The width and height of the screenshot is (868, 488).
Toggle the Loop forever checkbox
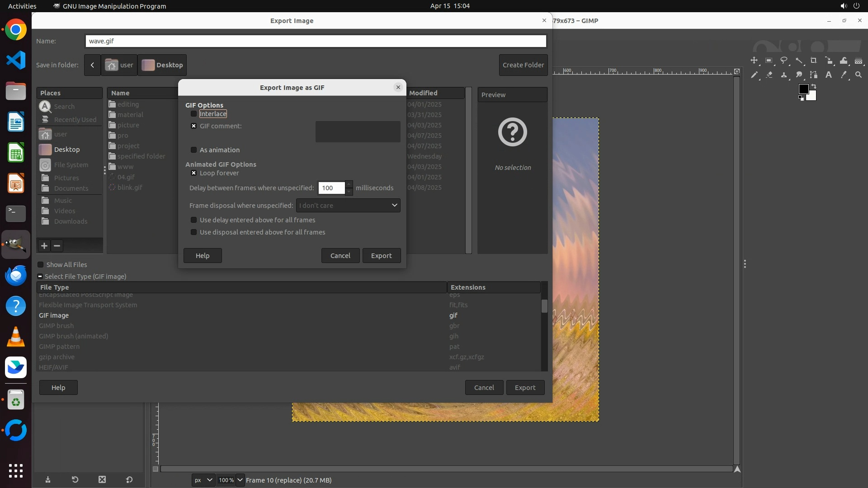point(194,173)
